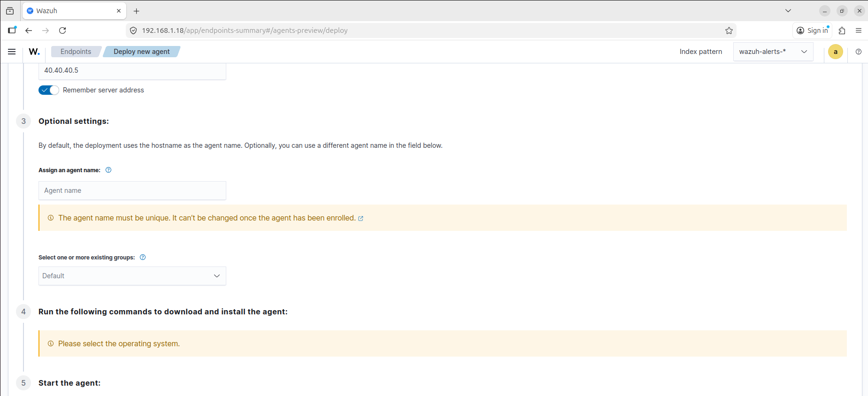The image size is (868, 396).
Task: Toggle Remember server address switch
Action: (49, 90)
